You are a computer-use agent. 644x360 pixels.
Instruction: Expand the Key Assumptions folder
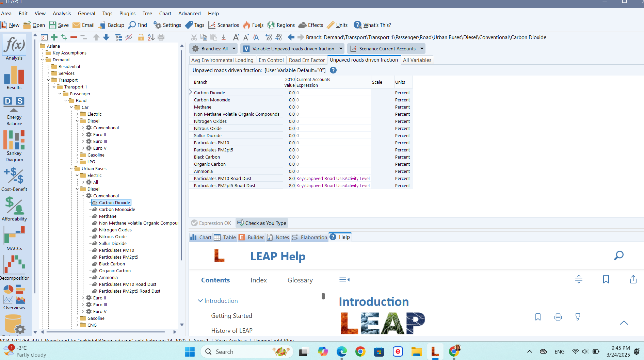[x=43, y=53]
